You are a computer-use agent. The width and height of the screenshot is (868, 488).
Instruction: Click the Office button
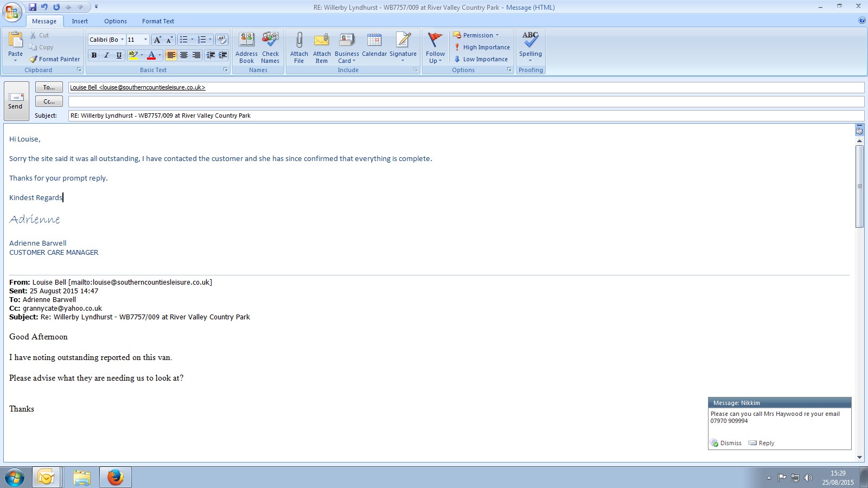click(12, 11)
